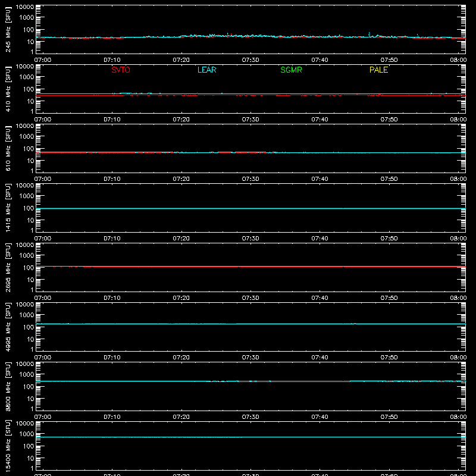Image resolution: width=476 pixels, height=476 pixels.
Task: Click the cyan LEAR legend label
Action: 206,70
